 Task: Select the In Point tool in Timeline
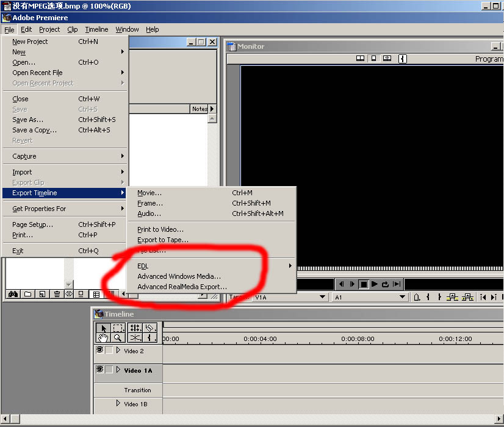(149, 338)
